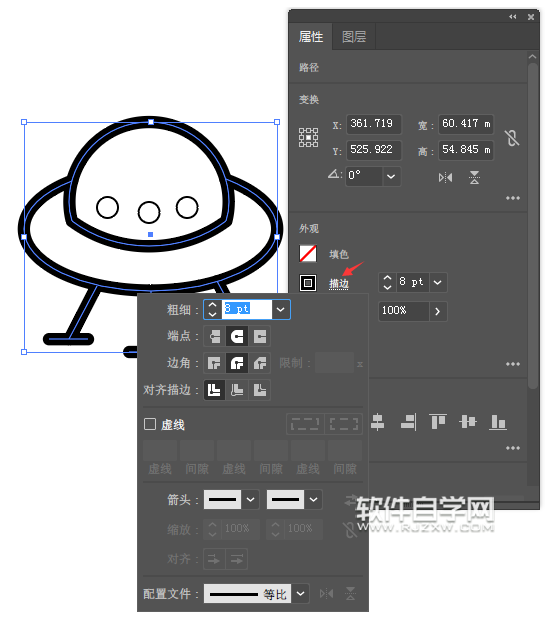The height and width of the screenshot is (636, 558).
Task: Choose the miter join corner icon
Action: pyautogui.click(x=214, y=363)
